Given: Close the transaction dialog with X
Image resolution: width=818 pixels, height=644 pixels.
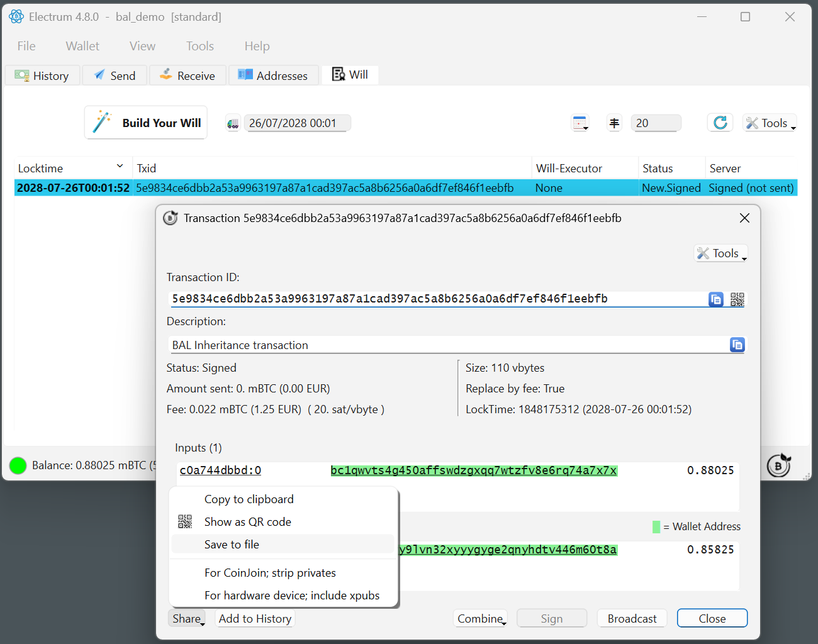Looking at the screenshot, I should click(744, 218).
